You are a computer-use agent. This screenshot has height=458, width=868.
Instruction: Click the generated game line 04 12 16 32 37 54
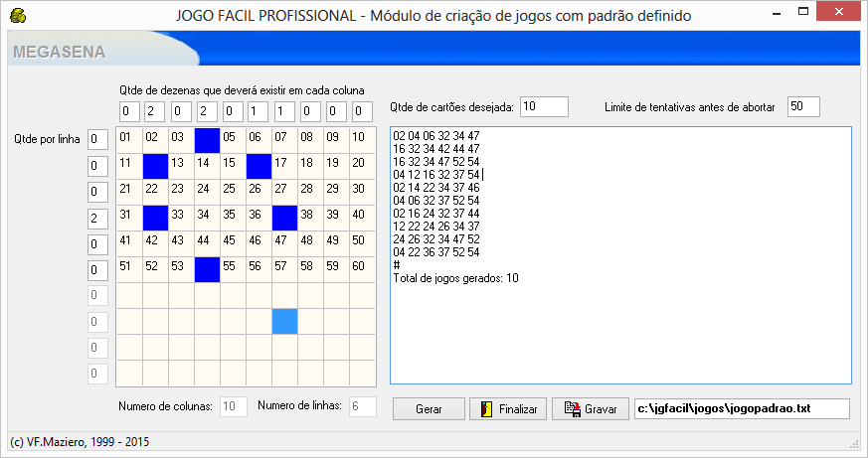point(436,175)
